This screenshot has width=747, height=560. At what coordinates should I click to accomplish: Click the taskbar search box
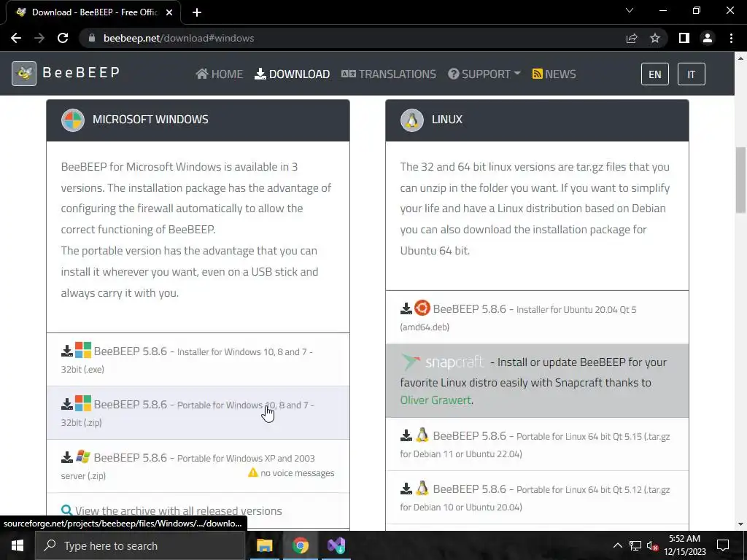140,545
